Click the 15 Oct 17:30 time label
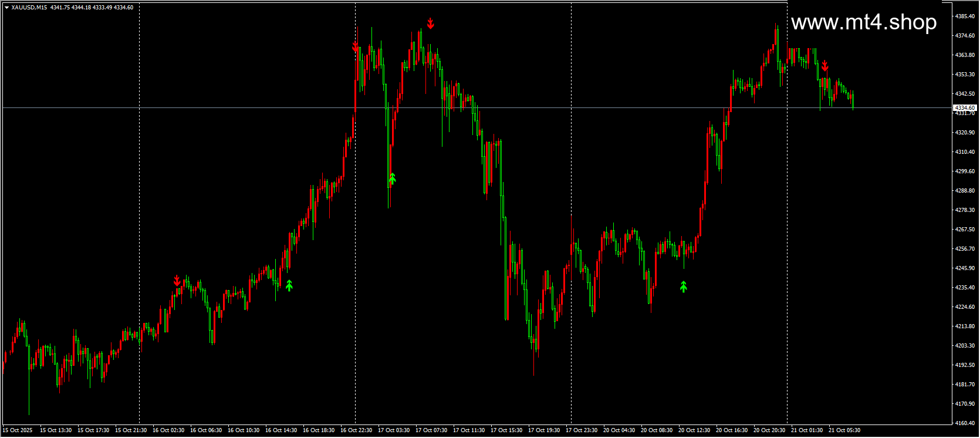The width and height of the screenshot is (980, 438). (93, 430)
